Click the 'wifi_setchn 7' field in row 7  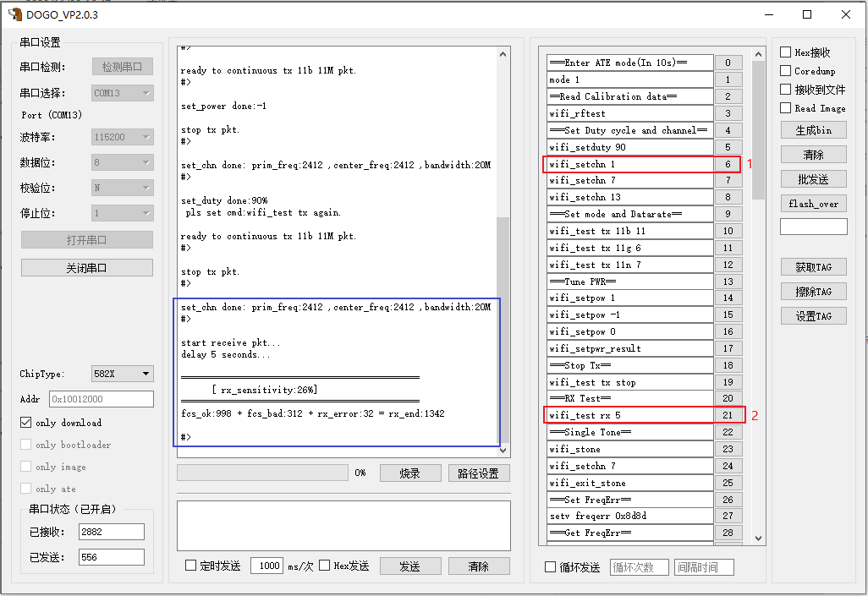point(630,180)
